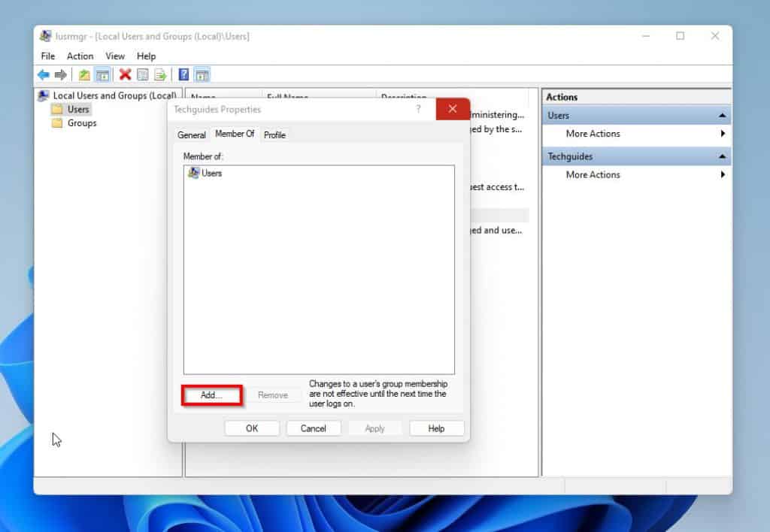
Task: Switch to the Profile tab
Action: [x=274, y=135]
